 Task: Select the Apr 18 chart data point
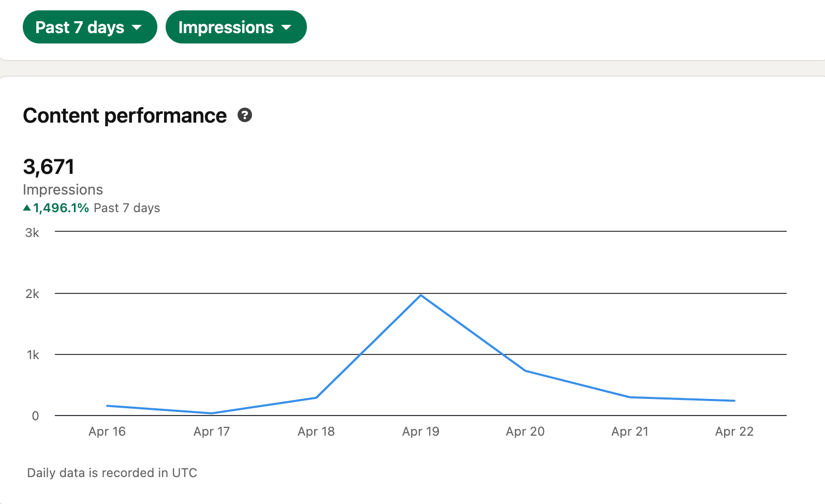(316, 397)
